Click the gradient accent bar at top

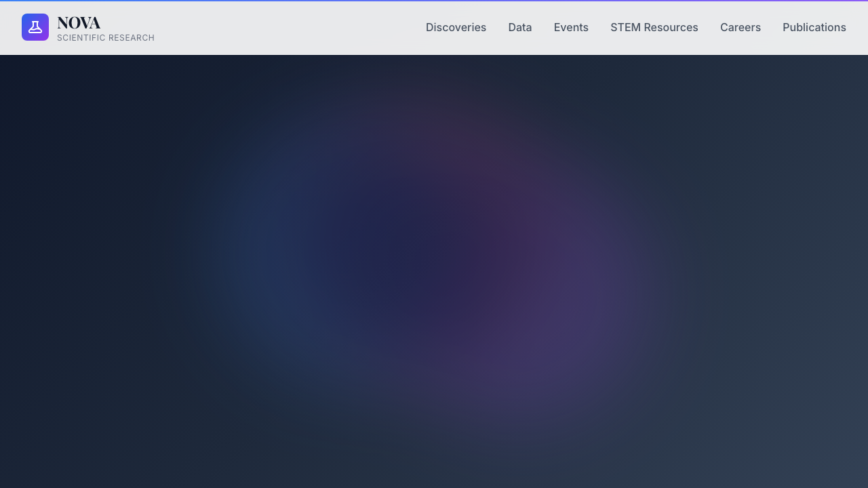(434, 1)
